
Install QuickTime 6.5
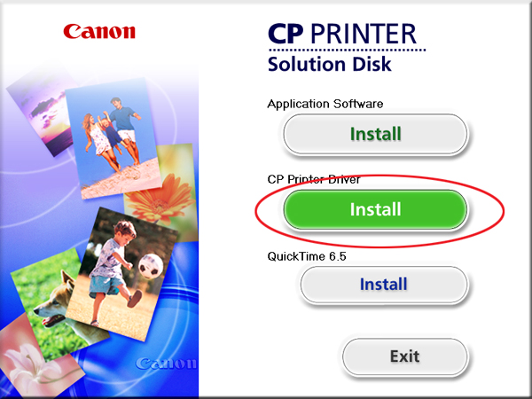point(384,285)
